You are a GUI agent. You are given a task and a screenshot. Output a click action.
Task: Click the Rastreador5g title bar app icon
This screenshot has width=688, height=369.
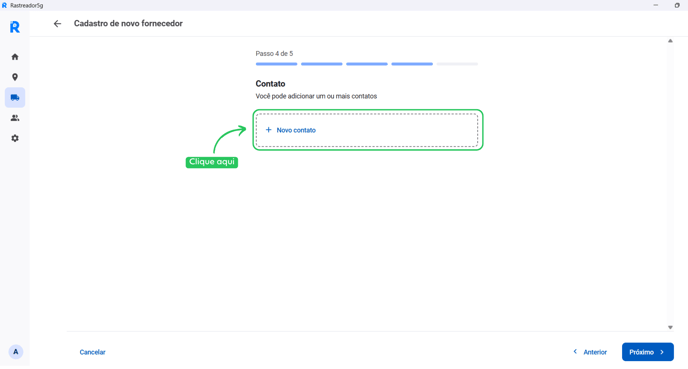coord(4,5)
